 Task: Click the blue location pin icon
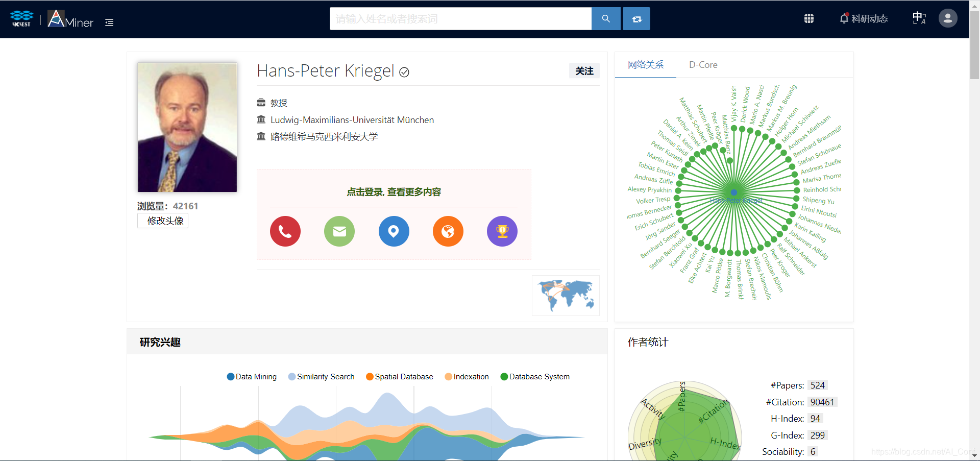pos(394,231)
